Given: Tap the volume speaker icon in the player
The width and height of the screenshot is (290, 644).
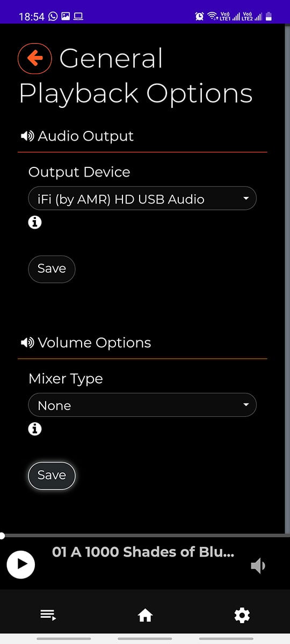Looking at the screenshot, I should (x=258, y=566).
